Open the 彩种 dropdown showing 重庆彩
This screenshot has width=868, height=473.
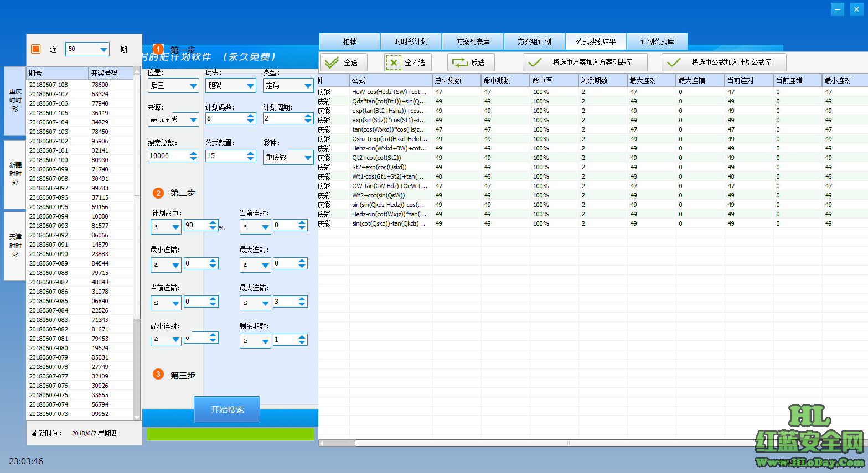pyautogui.click(x=288, y=158)
